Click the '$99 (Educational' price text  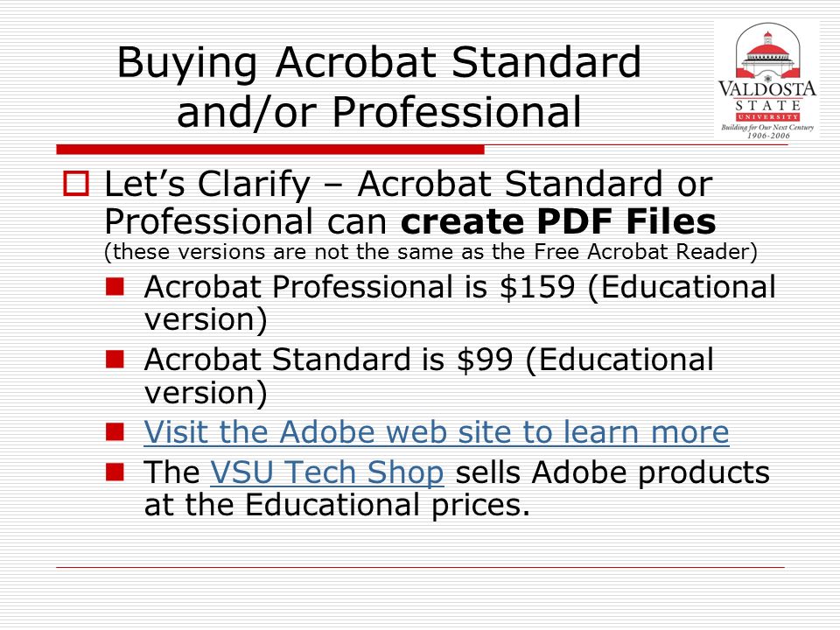[x=585, y=360]
